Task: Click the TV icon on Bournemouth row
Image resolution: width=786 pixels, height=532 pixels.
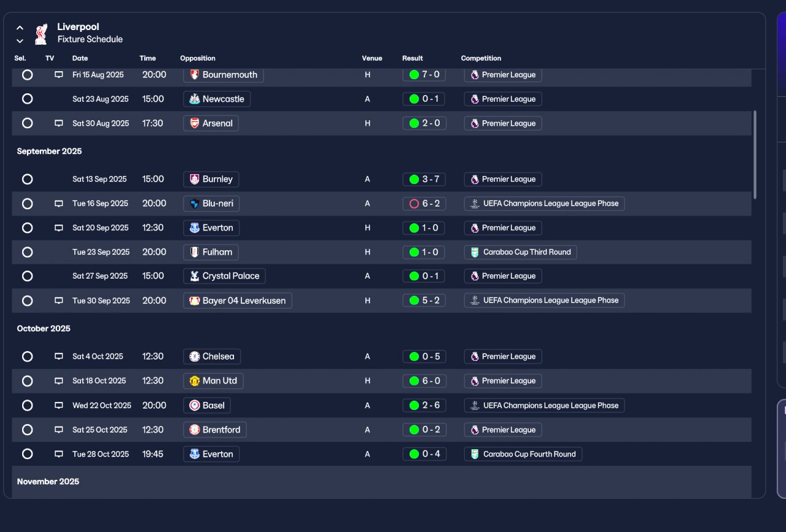Action: 59,75
